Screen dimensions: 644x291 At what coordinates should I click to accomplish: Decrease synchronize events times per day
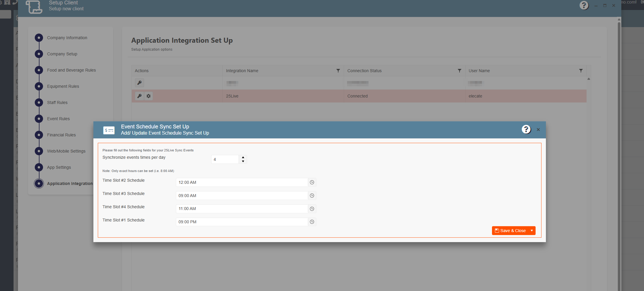tap(243, 161)
